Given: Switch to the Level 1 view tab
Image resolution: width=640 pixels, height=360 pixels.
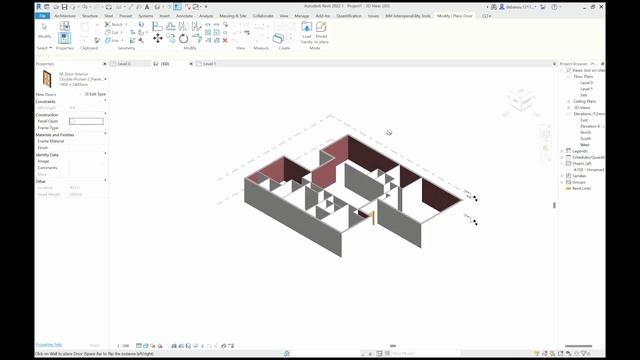Looking at the screenshot, I should [210, 64].
